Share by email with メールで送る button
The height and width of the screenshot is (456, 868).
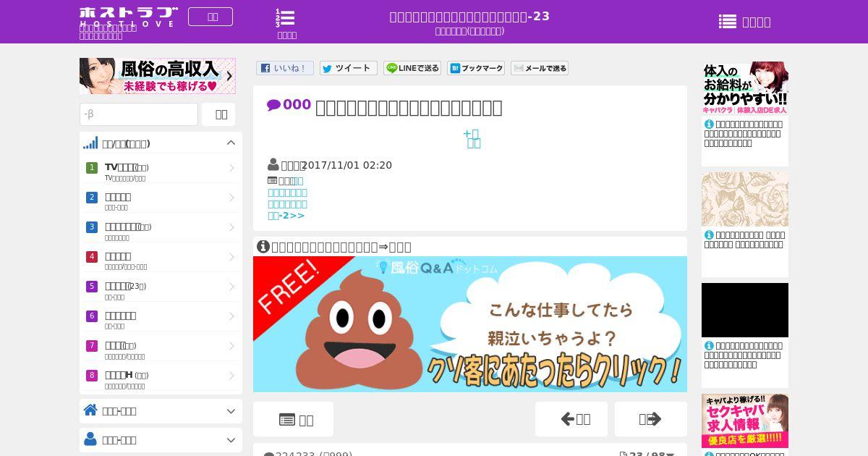pyautogui.click(x=540, y=68)
